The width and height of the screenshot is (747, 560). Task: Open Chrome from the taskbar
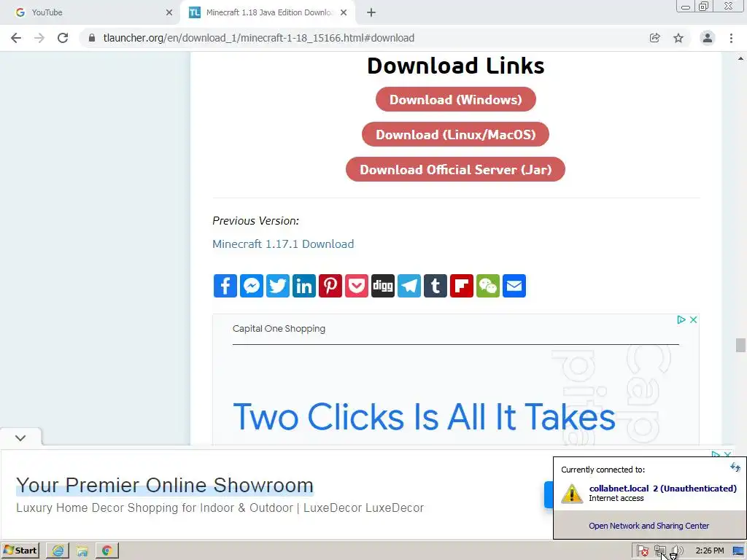(x=107, y=551)
